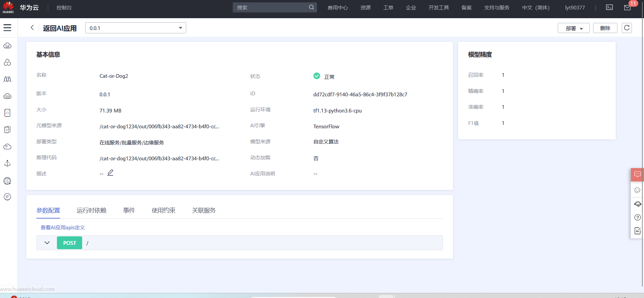Image resolution: width=644 pixels, height=298 pixels.
Task: Click the survey notepad icon
Action: click(x=637, y=231)
